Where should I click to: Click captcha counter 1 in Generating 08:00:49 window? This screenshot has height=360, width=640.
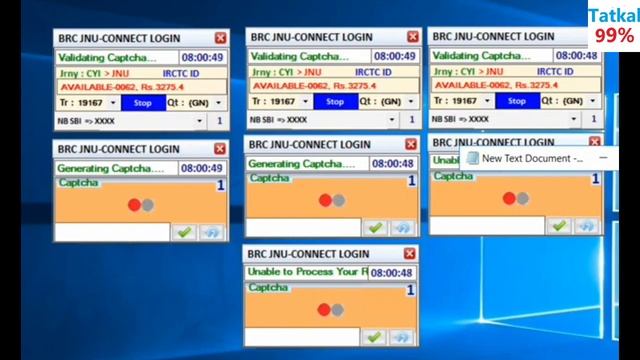220,185
